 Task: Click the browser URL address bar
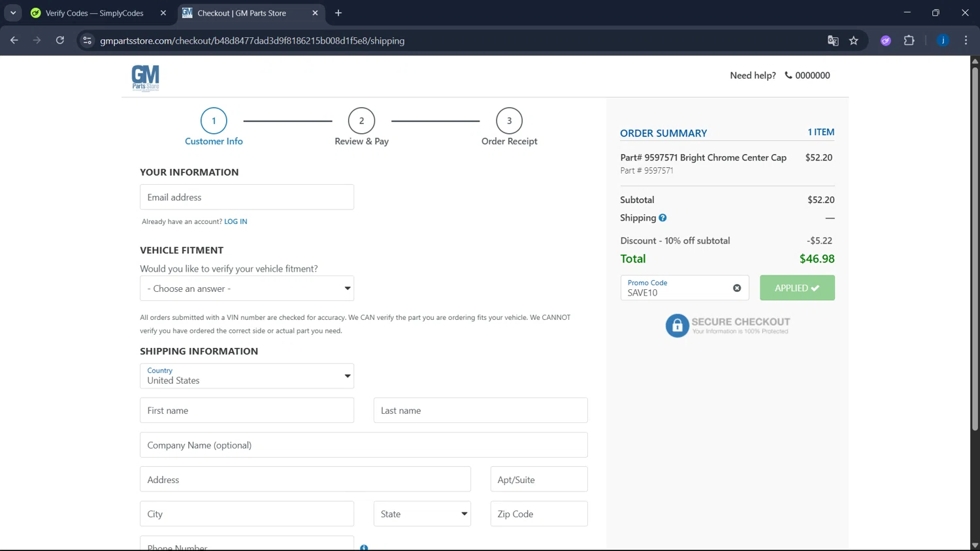(457, 40)
